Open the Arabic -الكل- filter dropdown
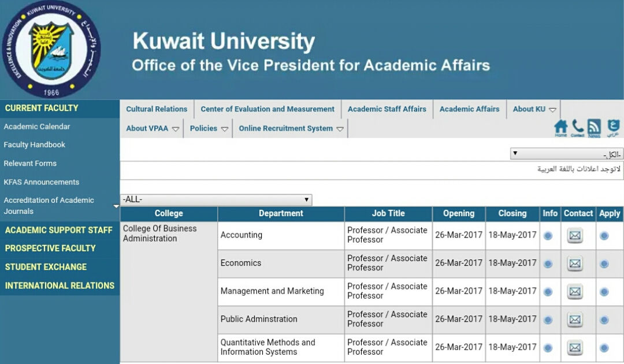624x364 pixels. pos(567,154)
